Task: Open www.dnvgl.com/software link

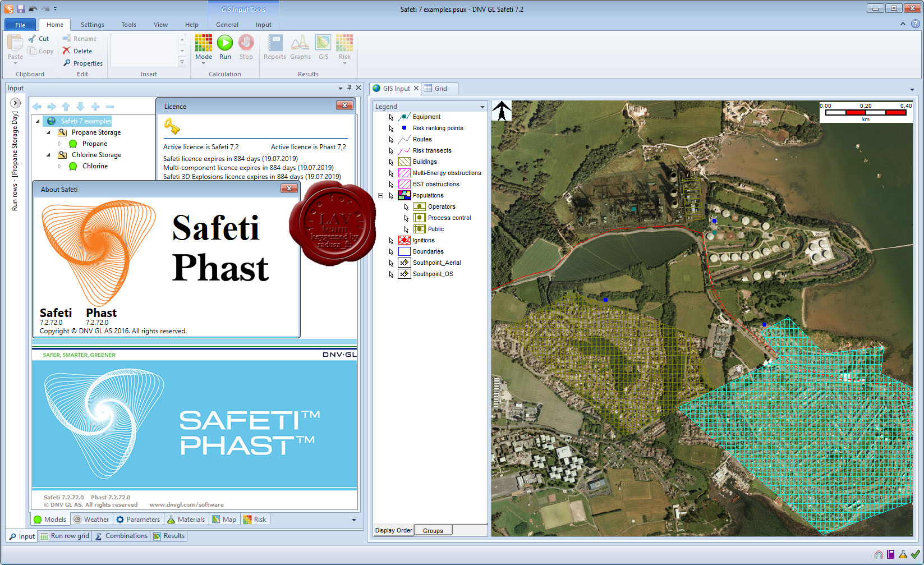Action: click(186, 505)
